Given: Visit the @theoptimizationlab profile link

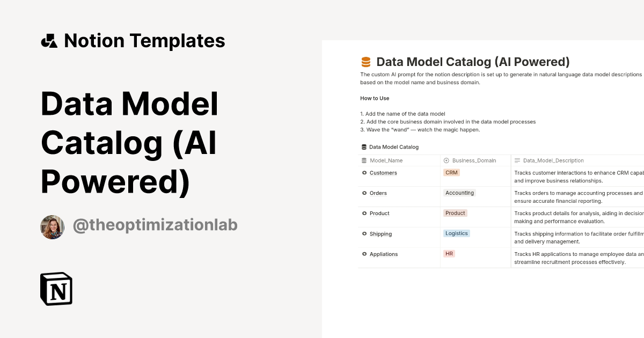Looking at the screenshot, I should click(155, 225).
